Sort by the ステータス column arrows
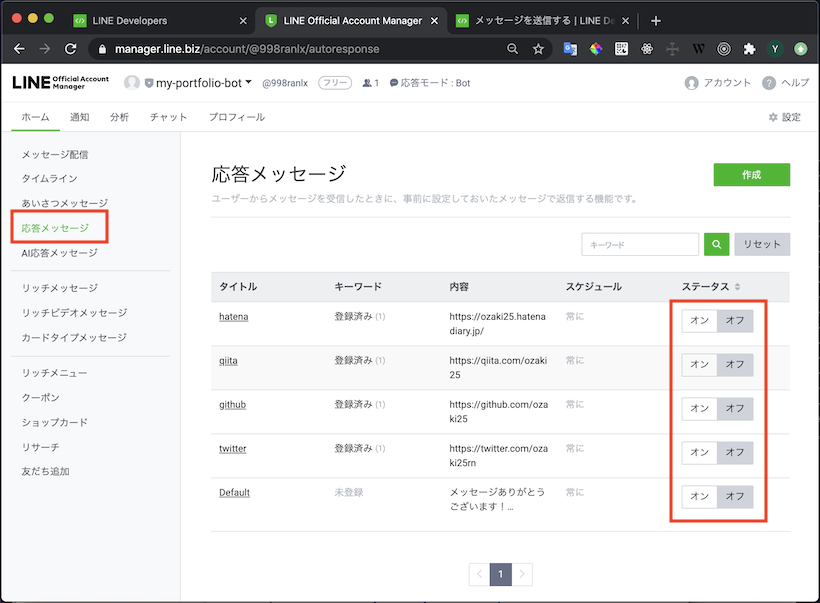Screen dimensions: 820x603 click(x=737, y=287)
